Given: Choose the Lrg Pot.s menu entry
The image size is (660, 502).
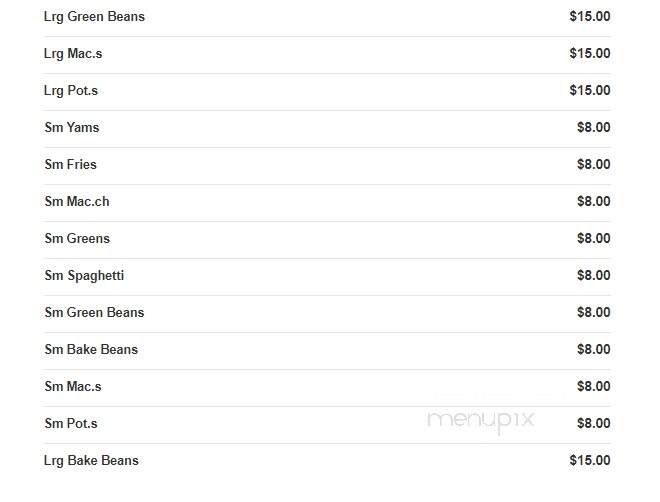Looking at the screenshot, I should point(327,91).
